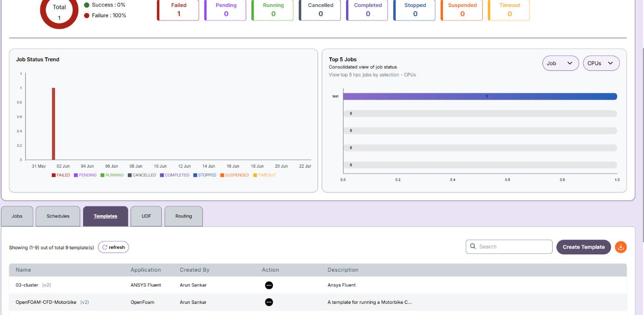The width and height of the screenshot is (644, 315).
Task: Open the Job dropdown in Top 5 Jobs
Action: coord(561,63)
